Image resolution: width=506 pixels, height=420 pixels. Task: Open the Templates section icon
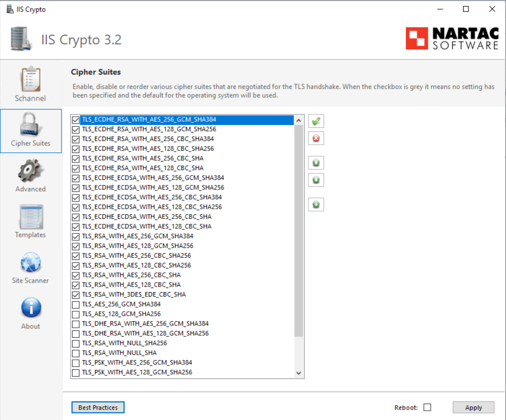[31, 217]
